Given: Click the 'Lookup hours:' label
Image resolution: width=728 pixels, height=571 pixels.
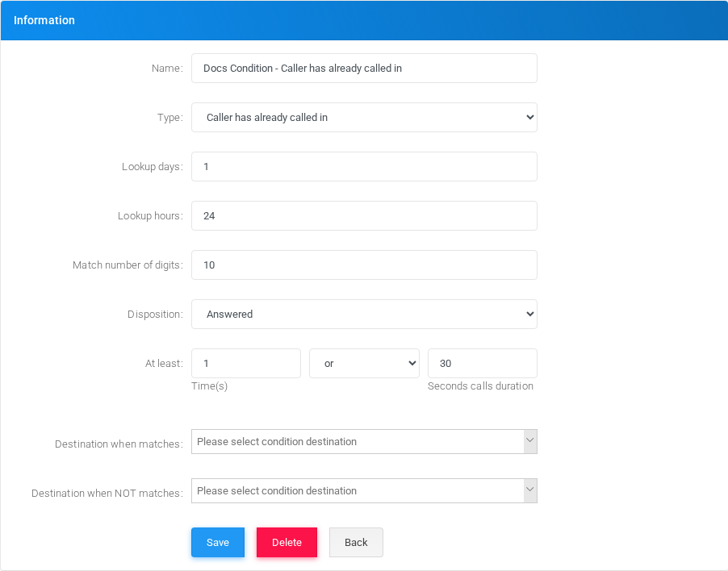Looking at the screenshot, I should click(x=150, y=215).
